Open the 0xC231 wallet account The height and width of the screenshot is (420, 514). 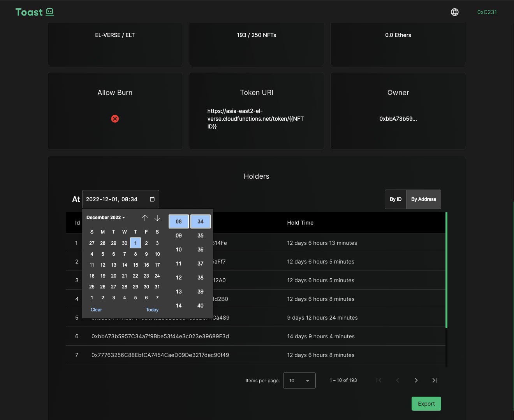(487, 12)
